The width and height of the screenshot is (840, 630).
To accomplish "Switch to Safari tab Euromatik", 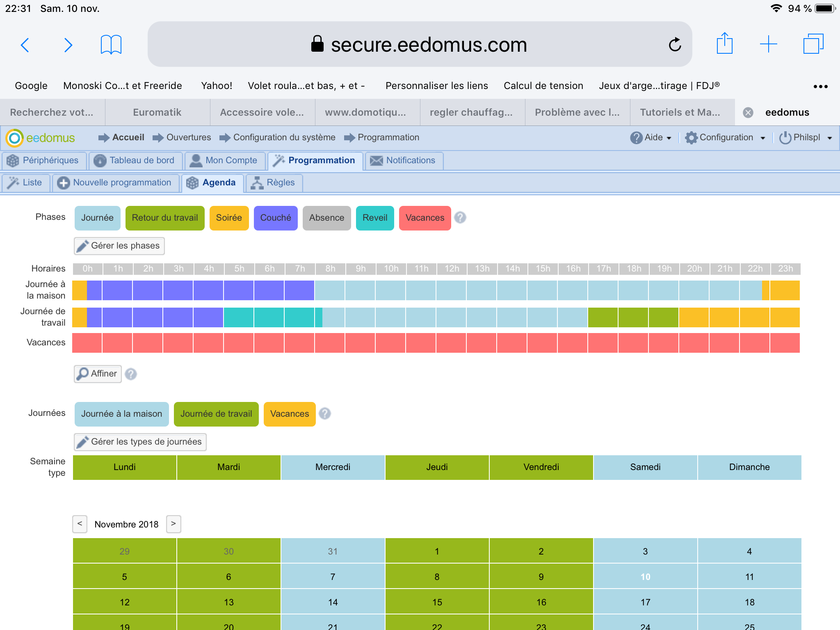I will [157, 112].
